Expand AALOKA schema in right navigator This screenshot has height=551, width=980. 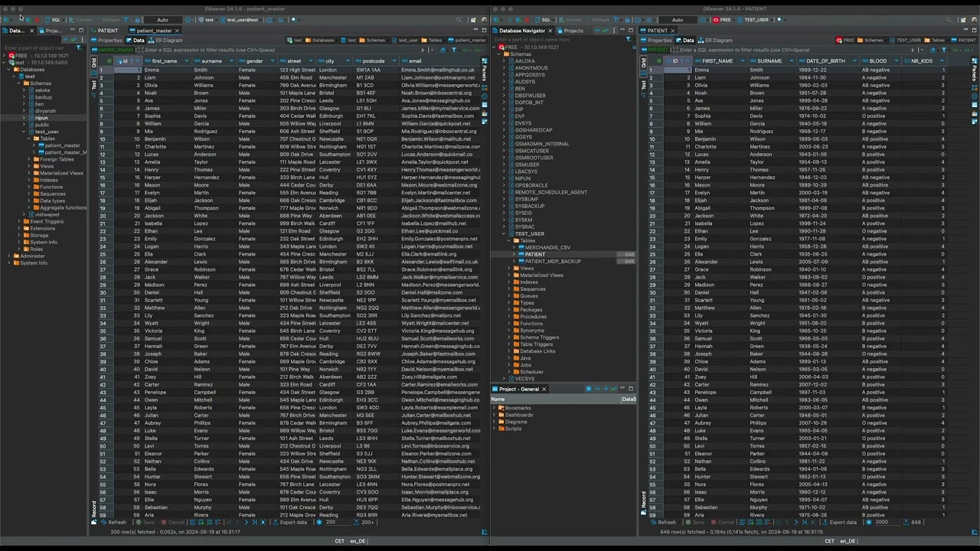point(505,61)
